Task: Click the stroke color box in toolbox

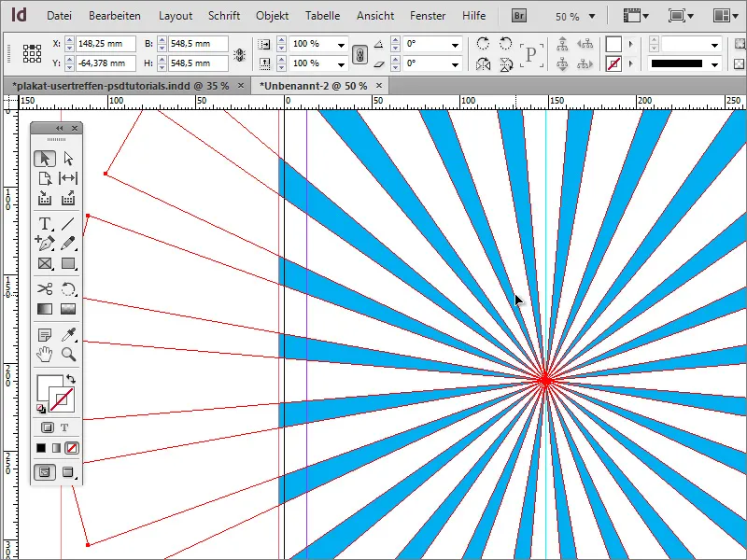Action: (x=63, y=400)
